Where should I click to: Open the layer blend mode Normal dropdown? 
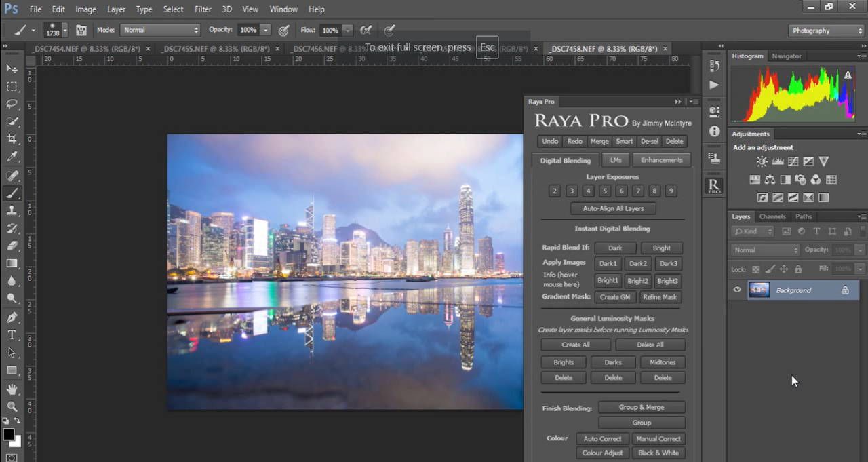(x=766, y=250)
